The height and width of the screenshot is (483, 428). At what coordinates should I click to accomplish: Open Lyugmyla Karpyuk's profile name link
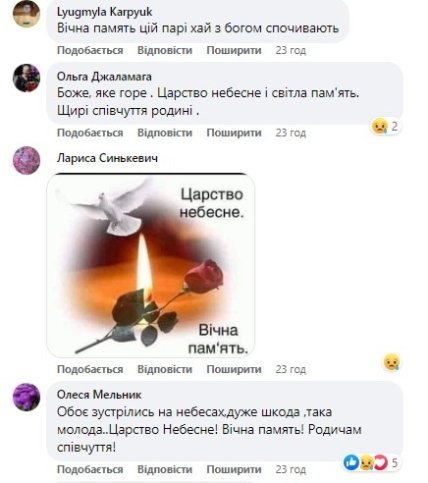pos(105,13)
